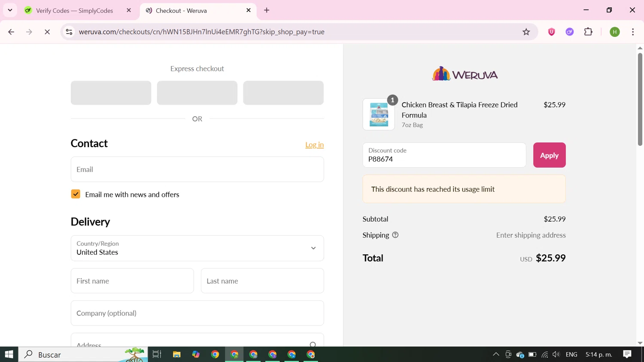Open Chrome three-dot menu

(x=633, y=32)
